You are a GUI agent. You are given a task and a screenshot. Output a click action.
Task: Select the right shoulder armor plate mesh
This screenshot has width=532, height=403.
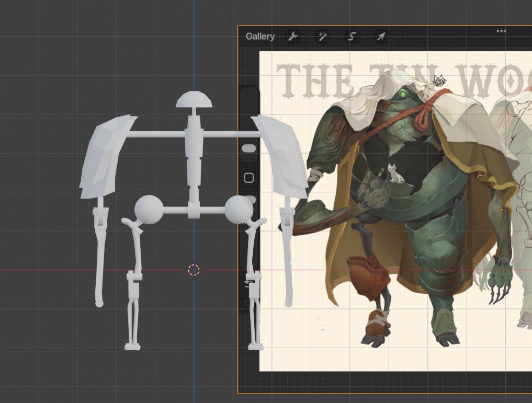tap(280, 157)
